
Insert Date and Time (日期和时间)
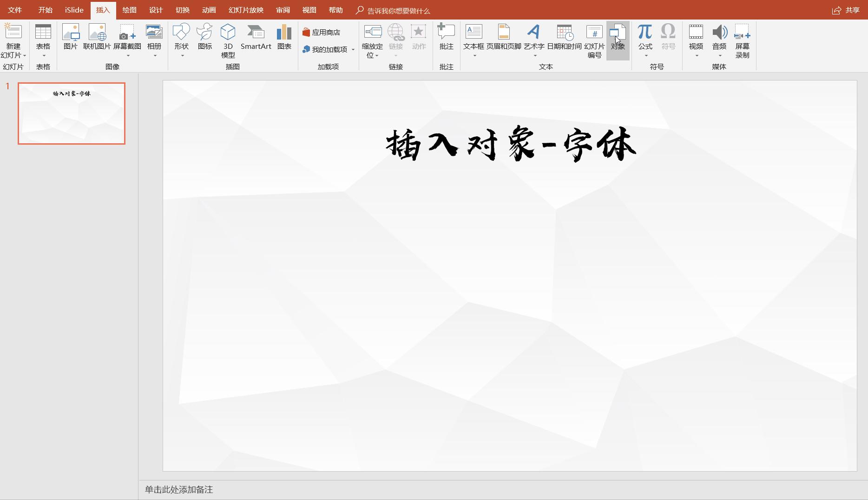(564, 37)
